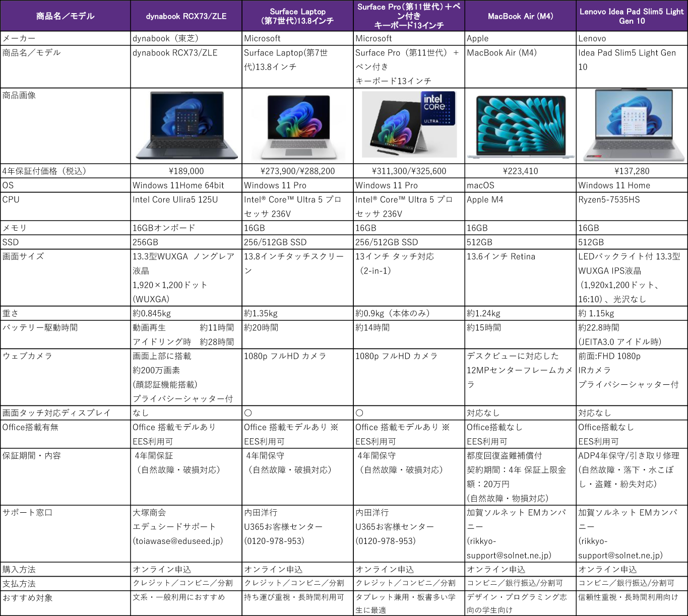Click (自然故障・破損対応) under Surface Pro
The height and width of the screenshot is (616, 688).
coord(401,470)
